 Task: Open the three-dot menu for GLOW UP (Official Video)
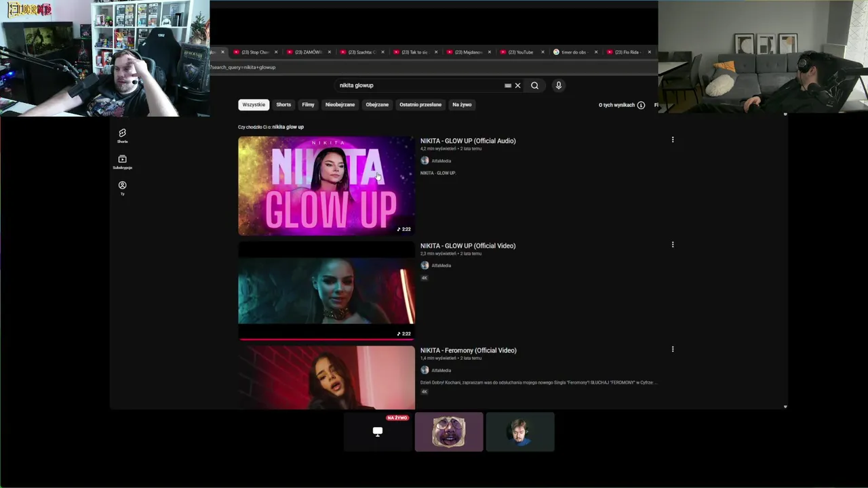[x=673, y=245]
